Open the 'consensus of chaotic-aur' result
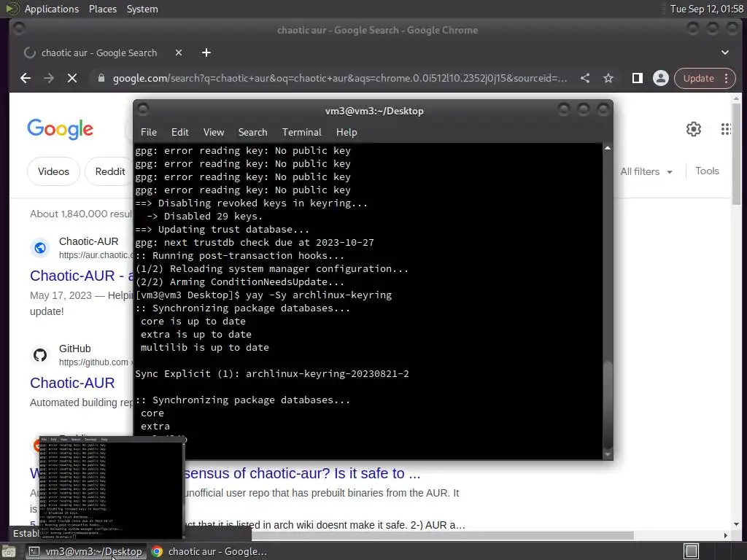This screenshot has height=560, width=747. 302,473
